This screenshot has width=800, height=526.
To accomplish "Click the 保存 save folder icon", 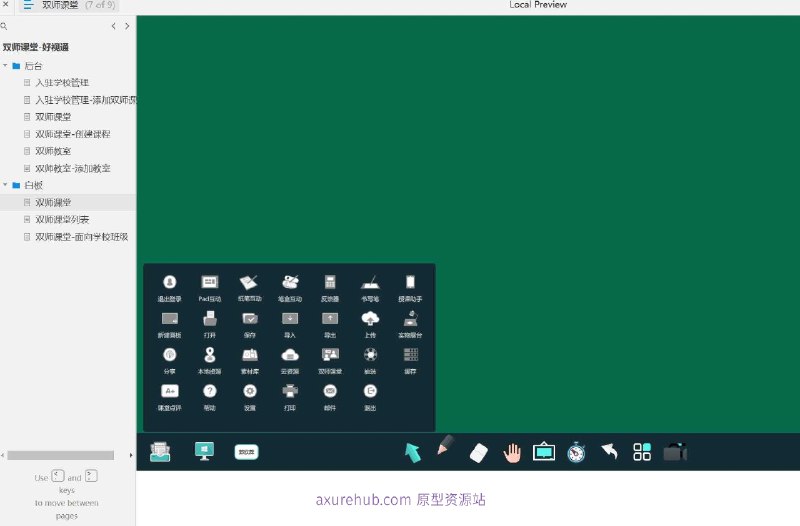I will coord(249,319).
